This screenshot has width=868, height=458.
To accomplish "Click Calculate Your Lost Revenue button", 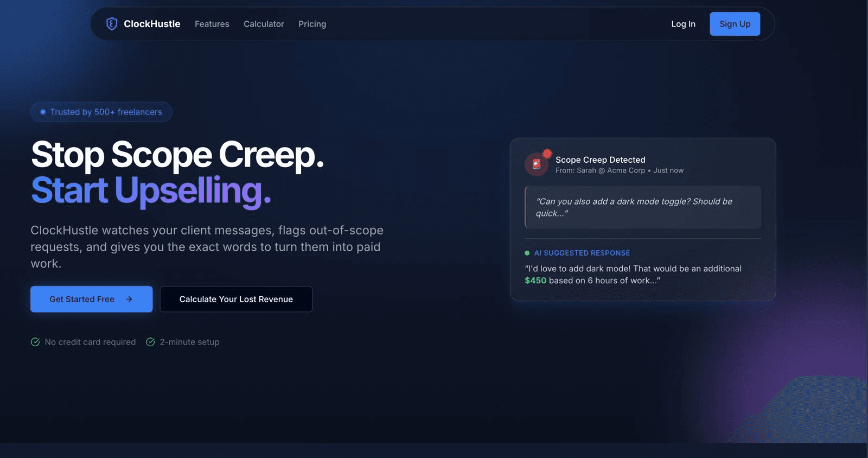I will [x=236, y=299].
